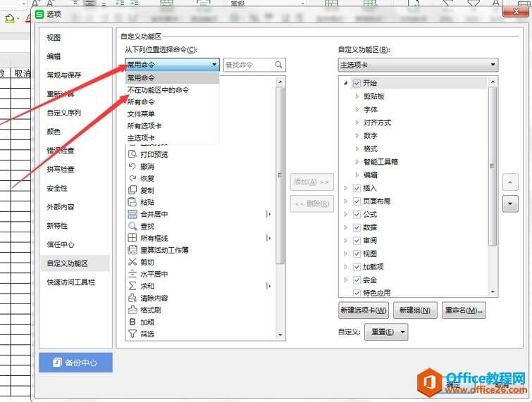This screenshot has width=532, height=402.
Task: Click the move-up arrow button
Action: pyautogui.click(x=510, y=182)
